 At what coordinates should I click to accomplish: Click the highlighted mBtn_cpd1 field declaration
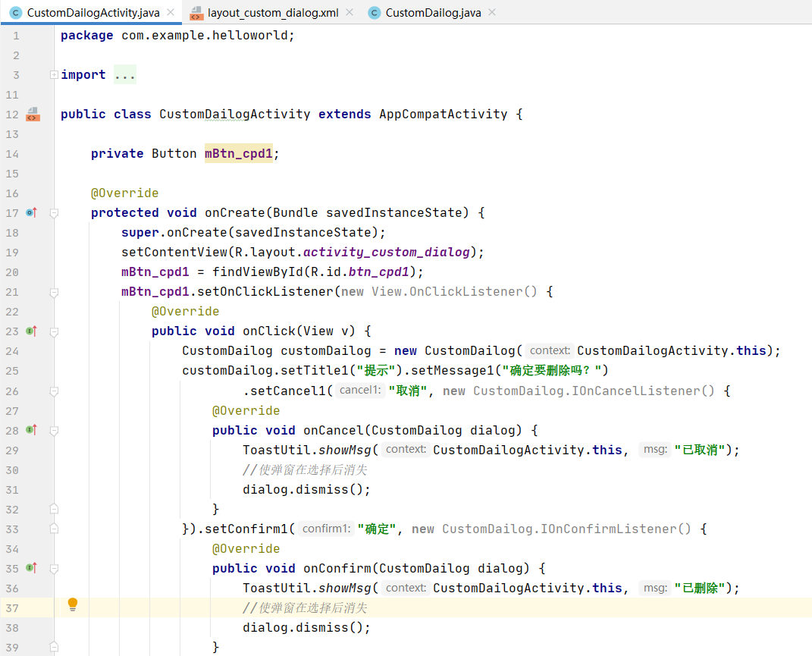[x=239, y=153]
